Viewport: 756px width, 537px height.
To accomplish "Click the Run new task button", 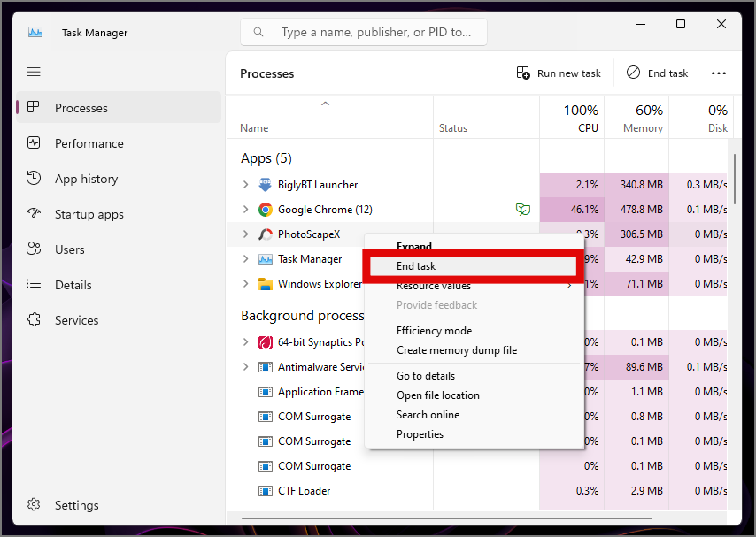I will 559,73.
